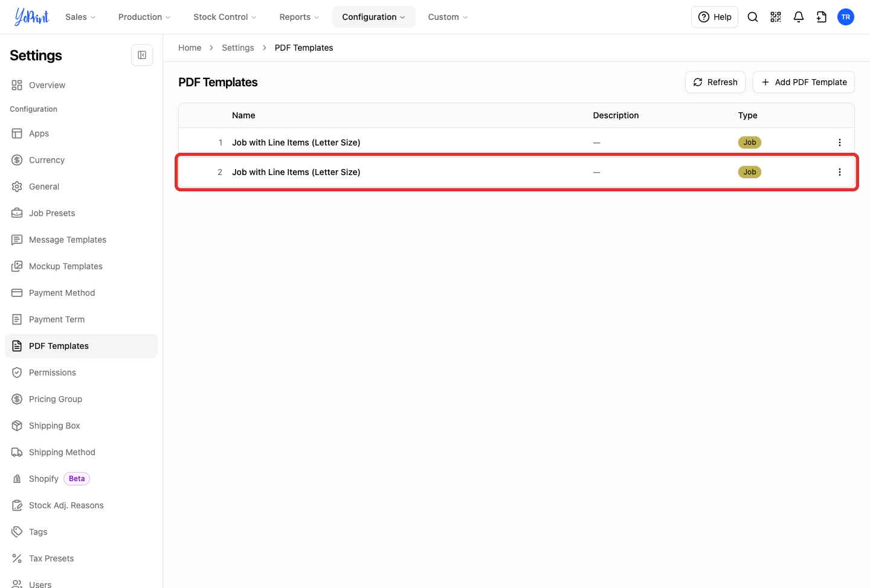Open General settings
This screenshot has height=588, width=870.
81,187
